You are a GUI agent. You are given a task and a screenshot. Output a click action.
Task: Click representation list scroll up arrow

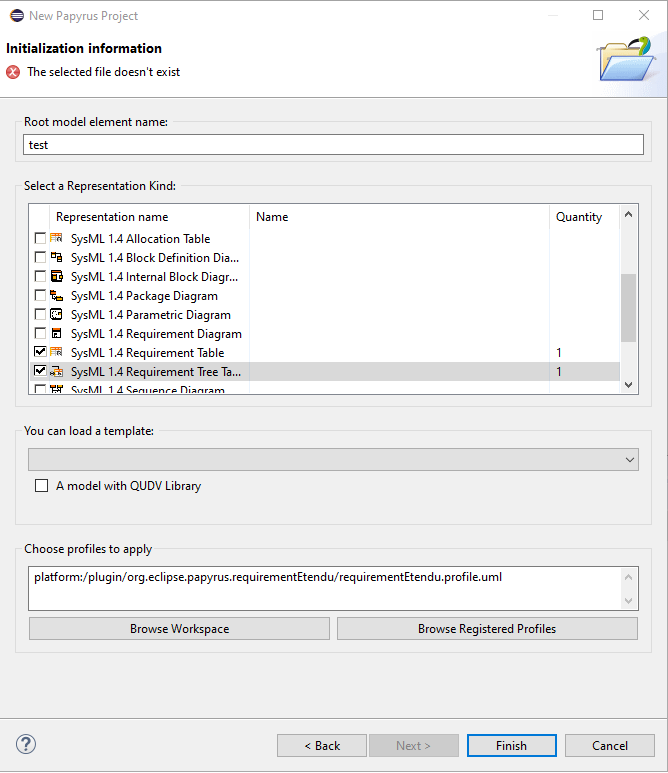tap(629, 214)
